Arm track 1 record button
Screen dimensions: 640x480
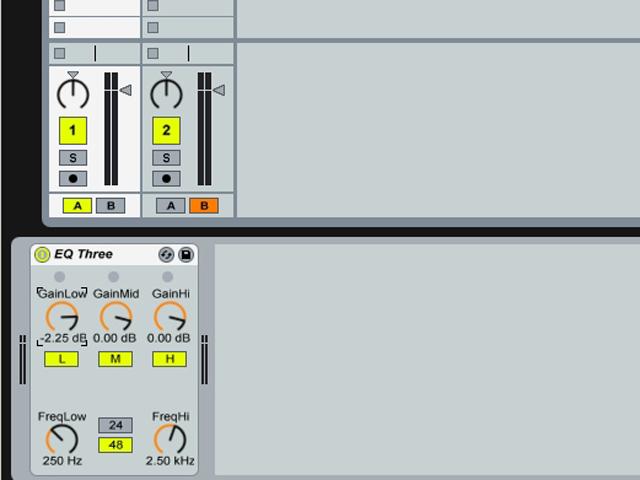click(73, 178)
